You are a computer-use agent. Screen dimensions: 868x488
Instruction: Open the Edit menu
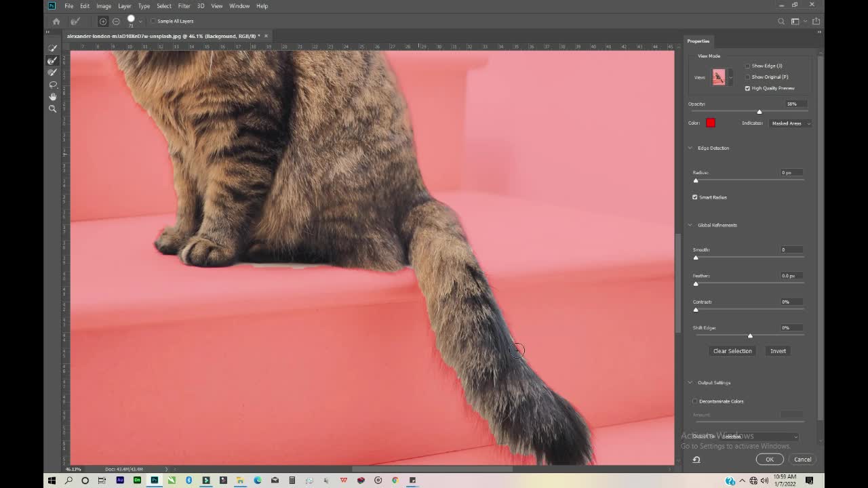pyautogui.click(x=85, y=6)
